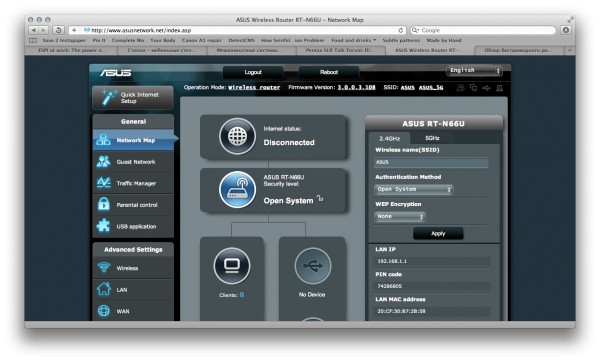Click the ASUS logo
Screen dimensions: 600x362
116,73
